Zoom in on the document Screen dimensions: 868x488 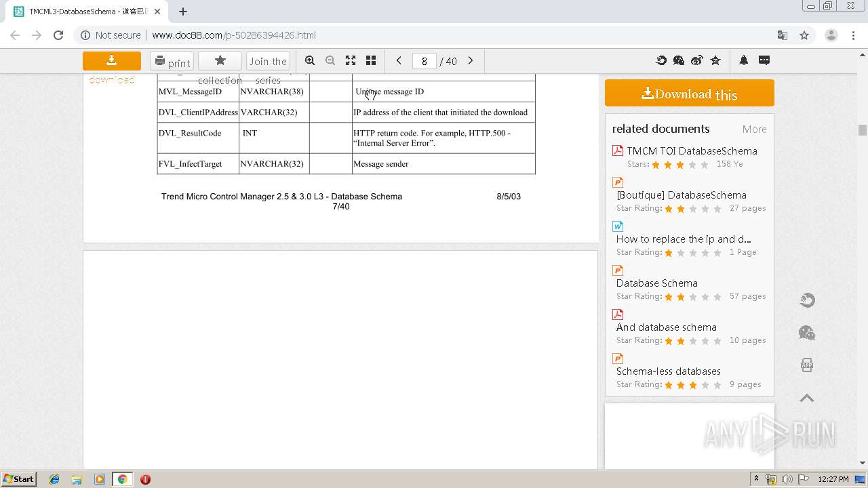(310, 60)
